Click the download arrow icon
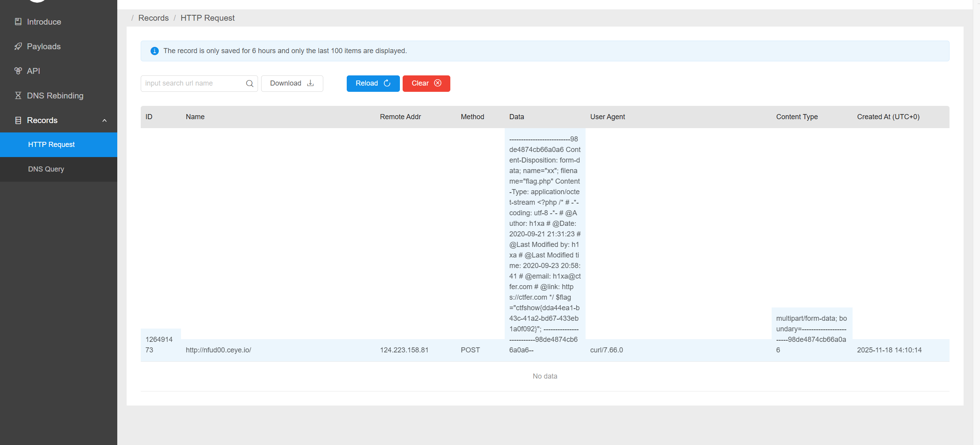980x445 pixels. [x=310, y=83]
